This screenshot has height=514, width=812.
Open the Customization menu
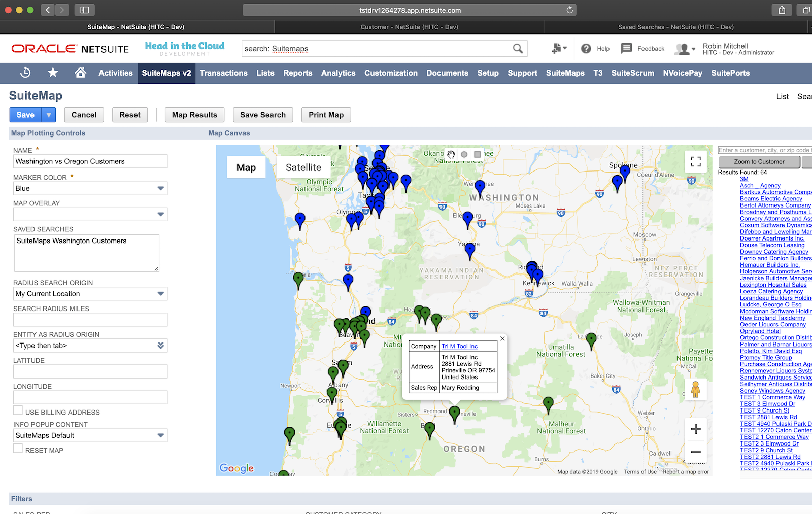pyautogui.click(x=391, y=73)
